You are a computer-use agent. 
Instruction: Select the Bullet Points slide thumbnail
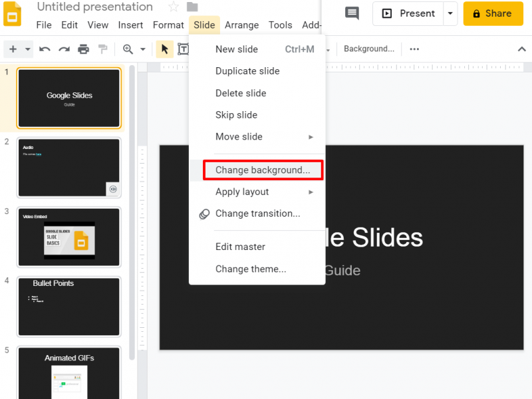point(69,306)
